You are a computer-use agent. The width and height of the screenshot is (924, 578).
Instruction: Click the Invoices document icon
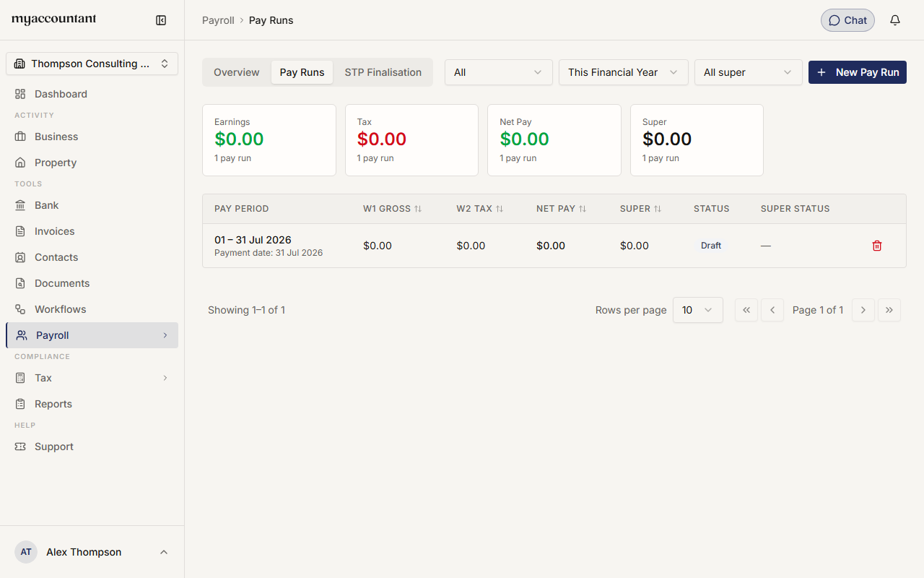tap(20, 231)
